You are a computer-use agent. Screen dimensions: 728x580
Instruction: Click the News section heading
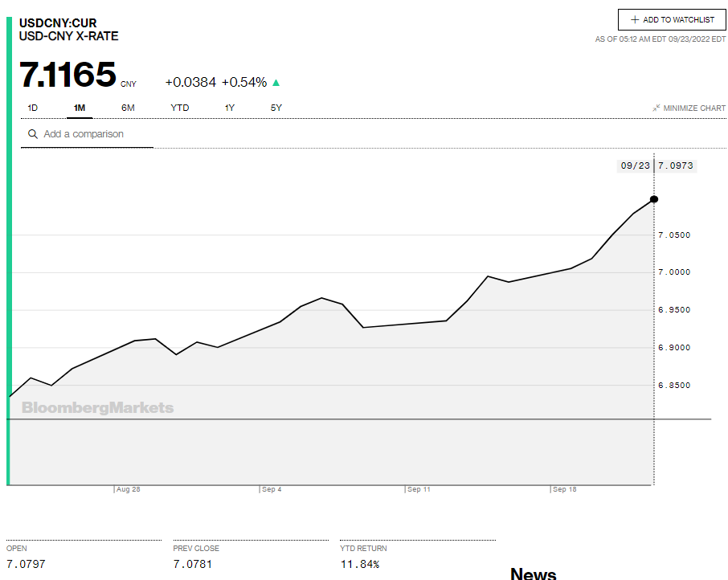(533, 573)
